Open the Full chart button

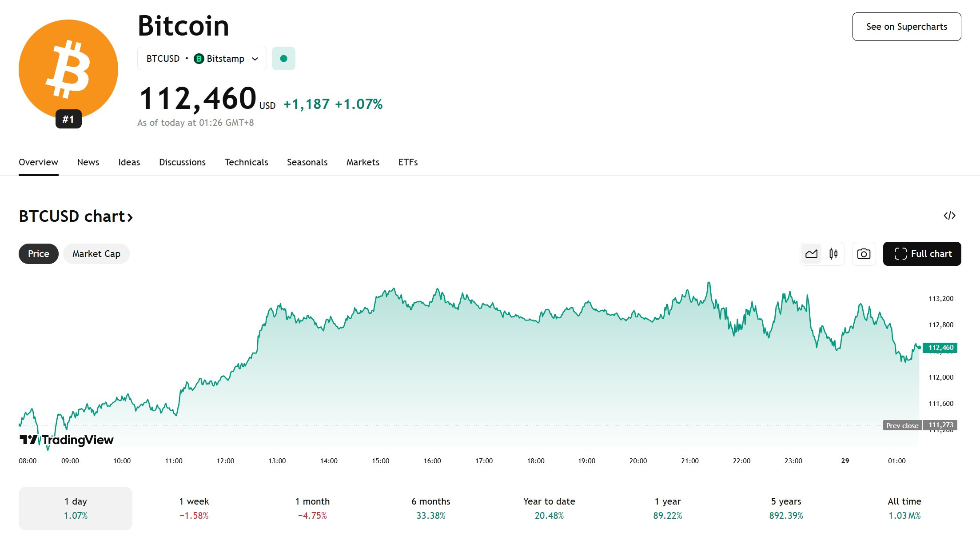click(x=922, y=254)
